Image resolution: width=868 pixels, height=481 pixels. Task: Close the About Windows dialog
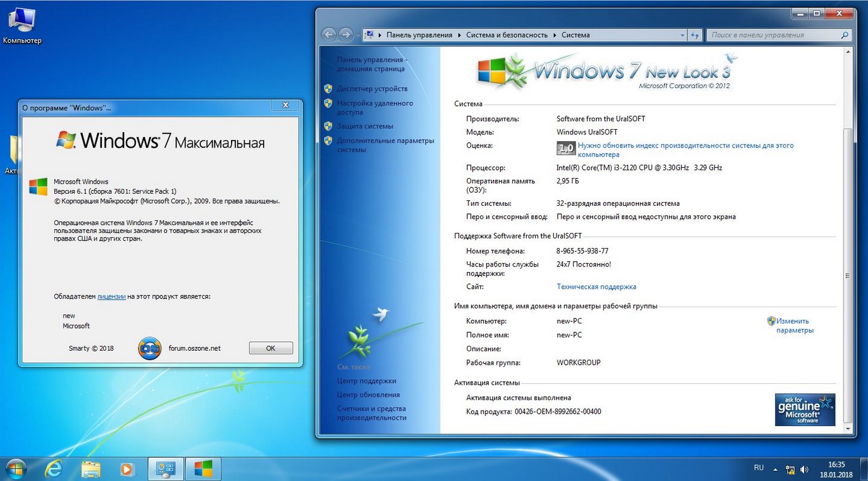pos(286,105)
